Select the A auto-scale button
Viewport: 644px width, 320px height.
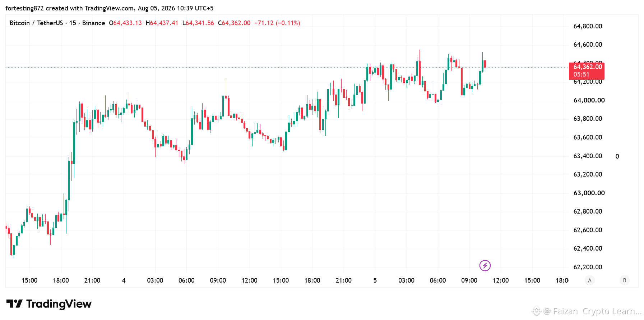point(589,280)
